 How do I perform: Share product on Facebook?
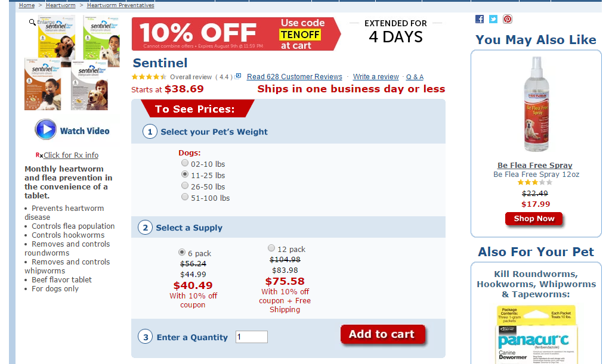(480, 19)
